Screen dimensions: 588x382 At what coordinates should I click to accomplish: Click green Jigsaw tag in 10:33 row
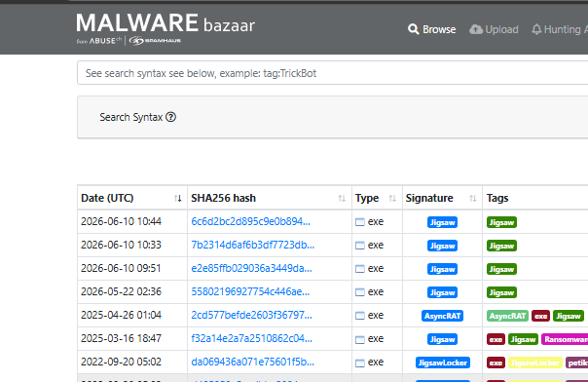[501, 246]
